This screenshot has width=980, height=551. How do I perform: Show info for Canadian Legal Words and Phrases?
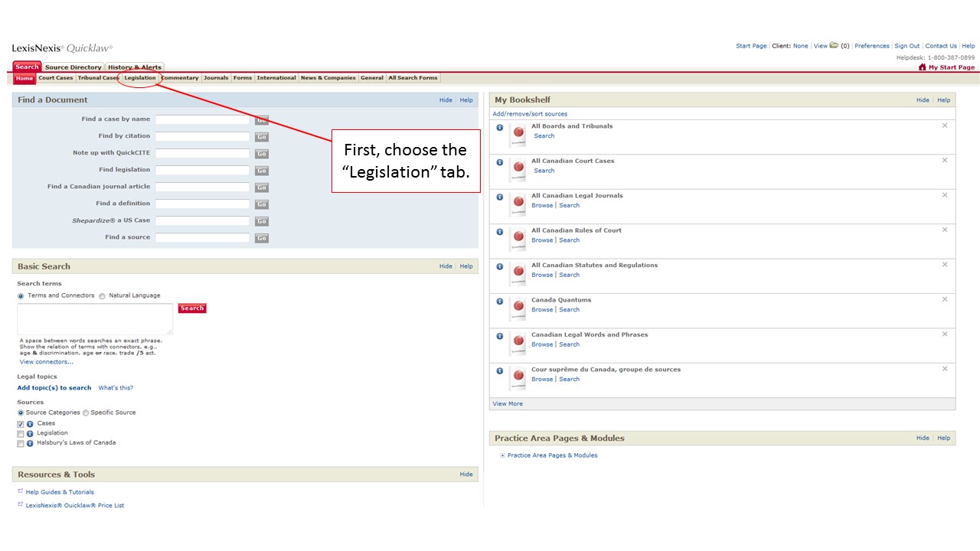(x=499, y=337)
